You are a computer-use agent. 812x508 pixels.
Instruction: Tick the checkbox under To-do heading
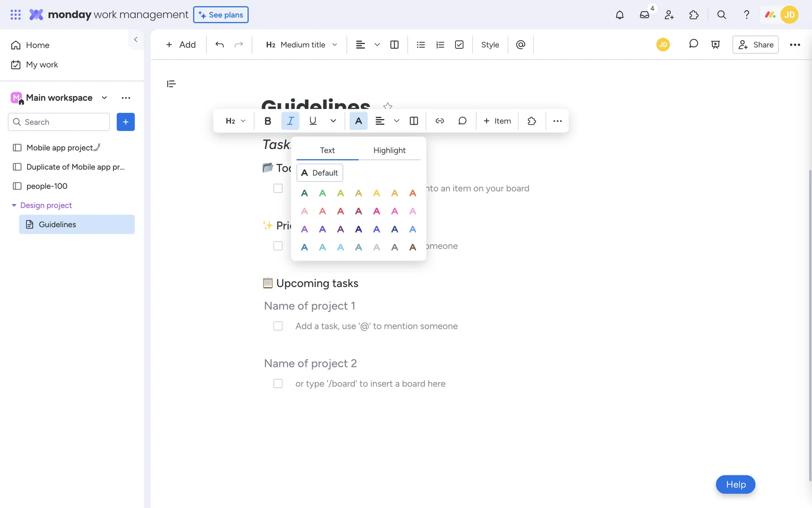tap(278, 188)
